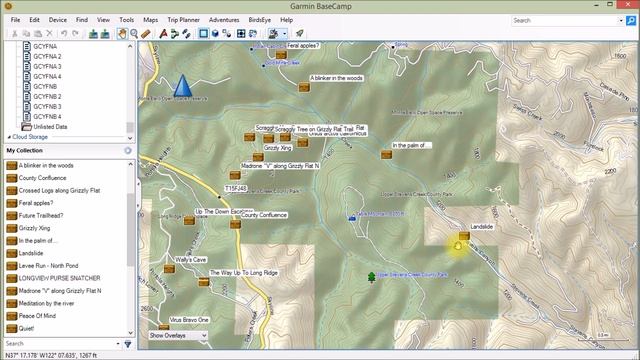Click the Wally's Cave geocache icon
The image size is (640, 360).
[169, 269]
